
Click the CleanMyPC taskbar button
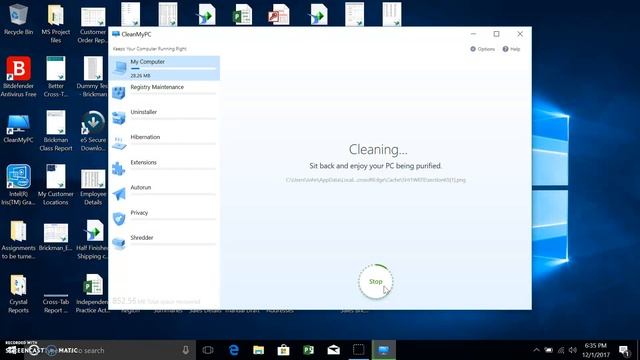(x=383, y=350)
